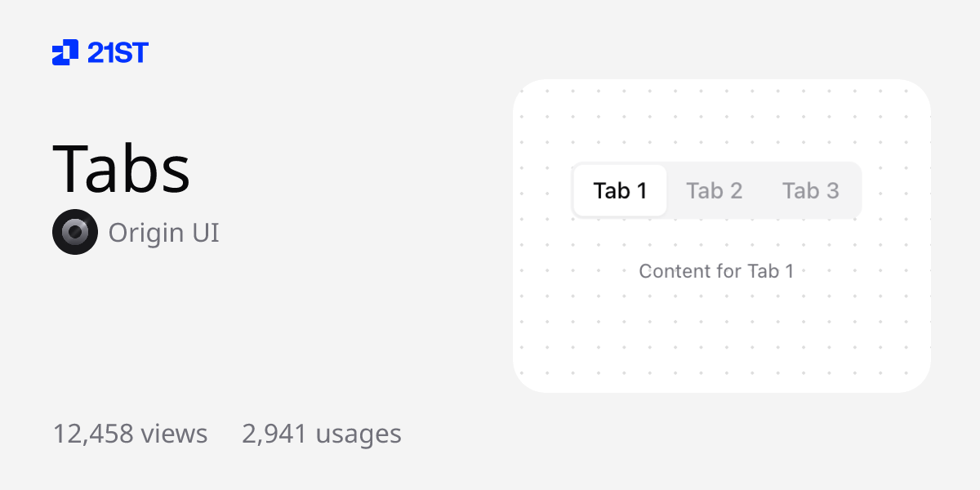Open Tab 3
The width and height of the screenshot is (980, 490).
tap(810, 190)
